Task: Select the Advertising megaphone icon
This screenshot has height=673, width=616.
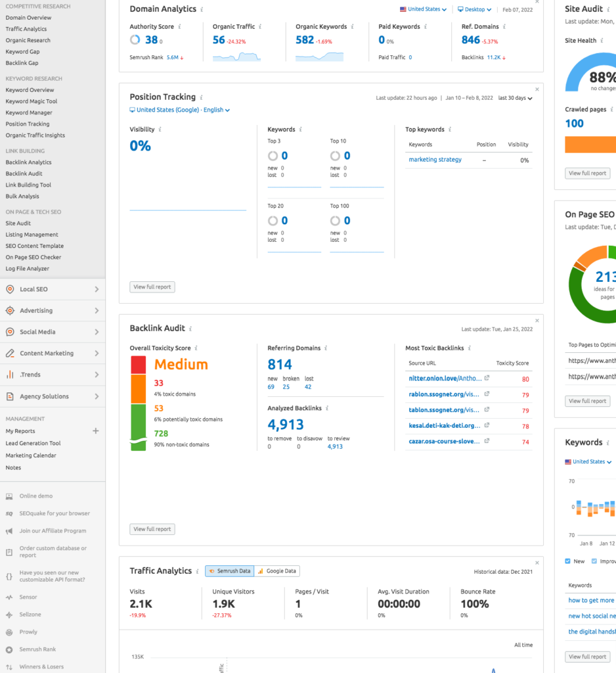Action: pos(9,310)
